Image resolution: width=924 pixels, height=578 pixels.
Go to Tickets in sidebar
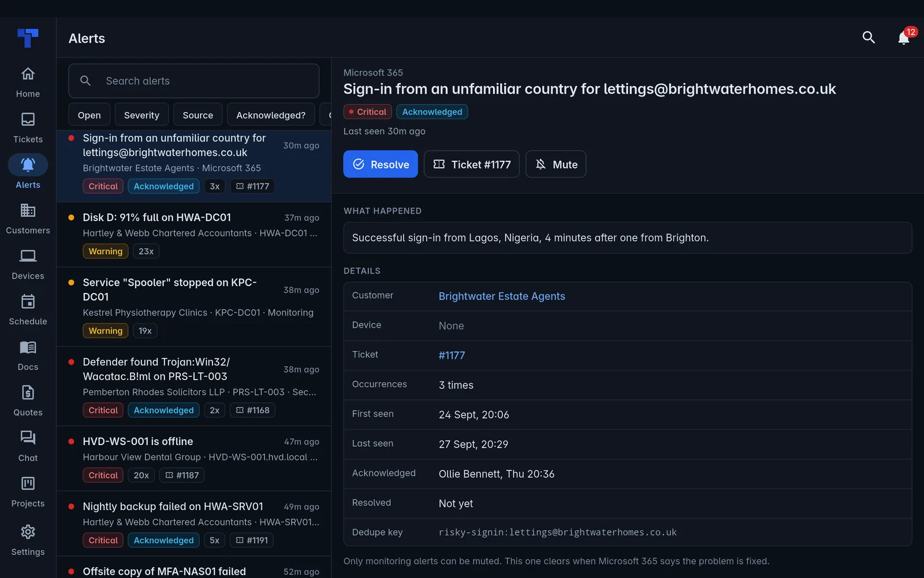tap(28, 128)
